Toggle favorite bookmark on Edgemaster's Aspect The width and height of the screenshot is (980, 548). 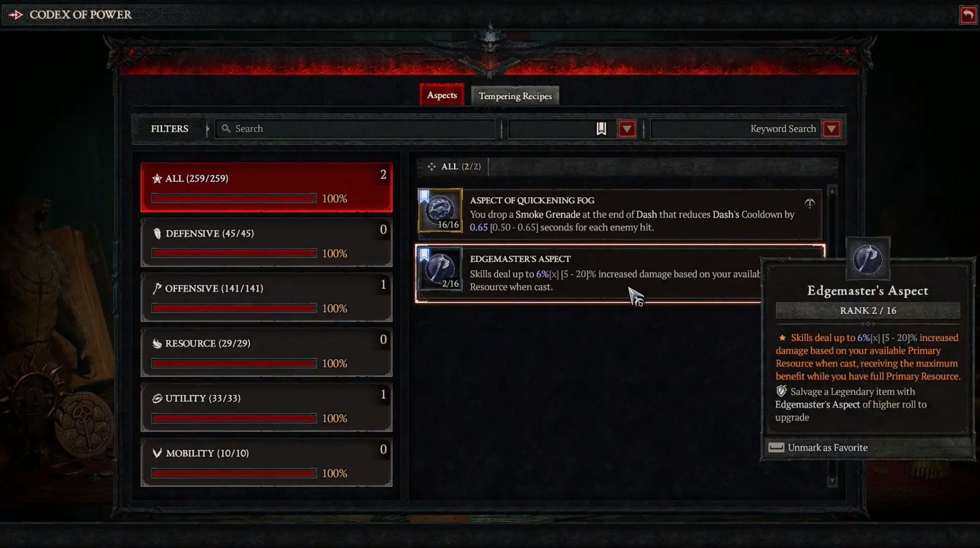424,254
